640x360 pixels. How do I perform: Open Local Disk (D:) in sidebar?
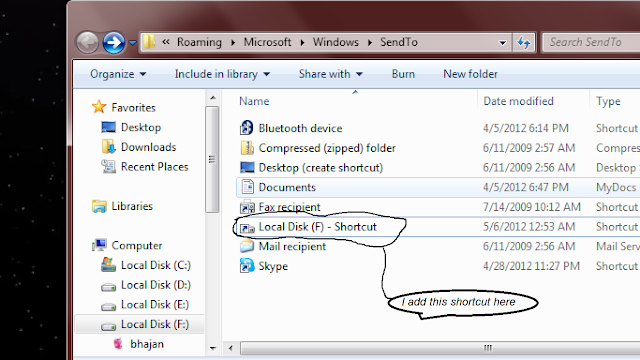click(156, 285)
